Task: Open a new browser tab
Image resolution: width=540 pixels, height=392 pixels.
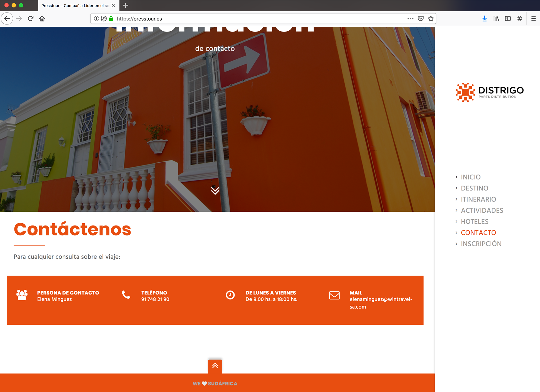Action: 126,5
